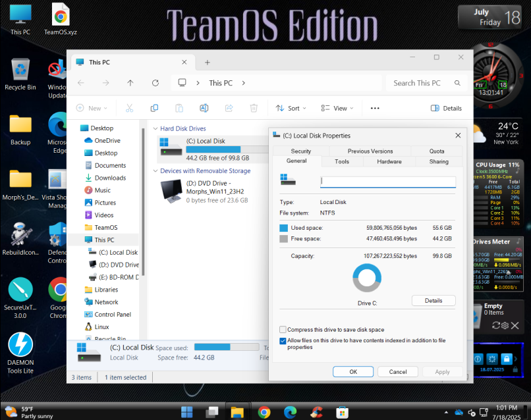Go up one folder level arrow

130,83
